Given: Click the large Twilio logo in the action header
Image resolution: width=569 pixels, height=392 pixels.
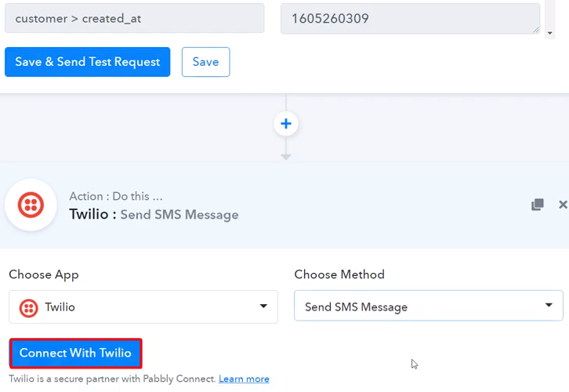Looking at the screenshot, I should click(31, 205).
